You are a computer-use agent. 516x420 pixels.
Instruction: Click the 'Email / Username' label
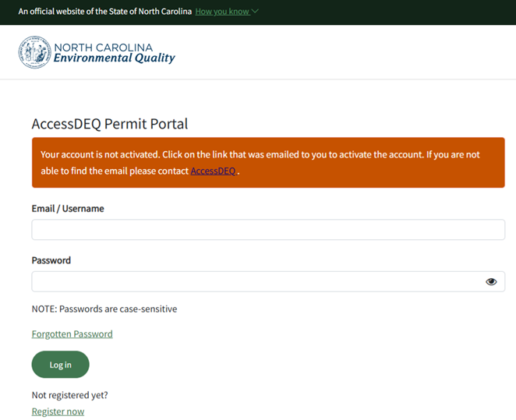click(68, 209)
